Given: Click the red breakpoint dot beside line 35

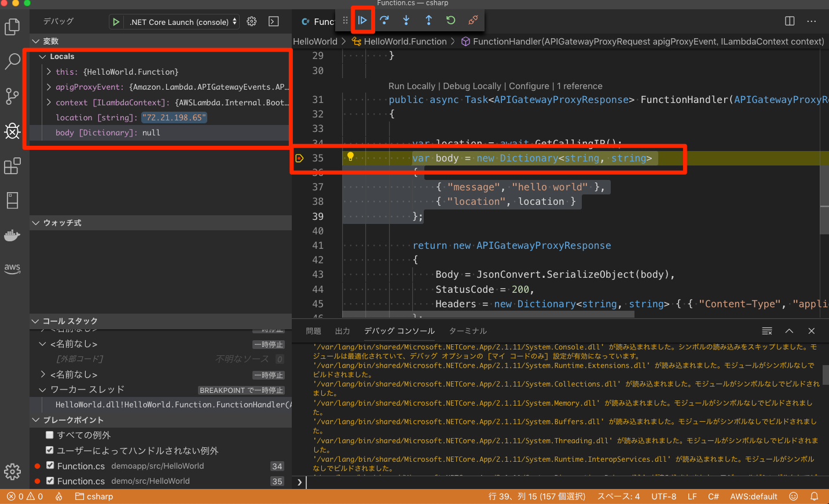Looking at the screenshot, I should click(299, 157).
